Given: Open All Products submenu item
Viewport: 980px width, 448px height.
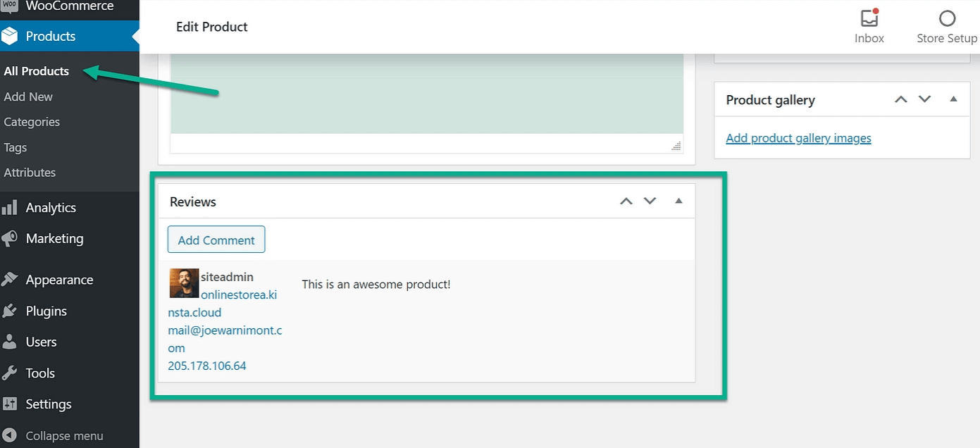Looking at the screenshot, I should pyautogui.click(x=37, y=71).
